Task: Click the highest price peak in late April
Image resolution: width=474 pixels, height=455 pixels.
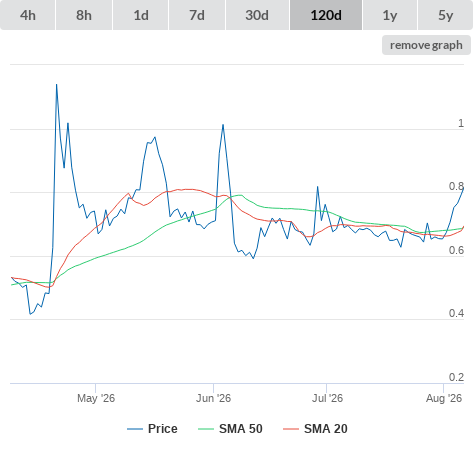Action: tap(56, 85)
